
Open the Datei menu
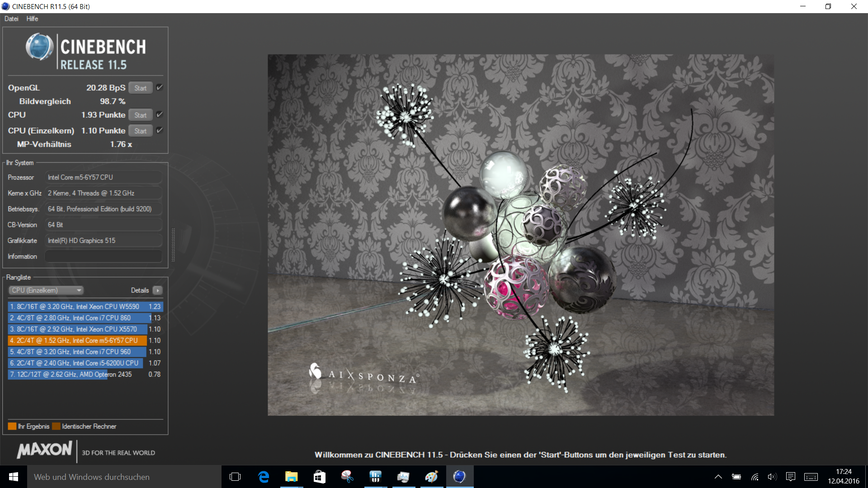click(x=11, y=19)
